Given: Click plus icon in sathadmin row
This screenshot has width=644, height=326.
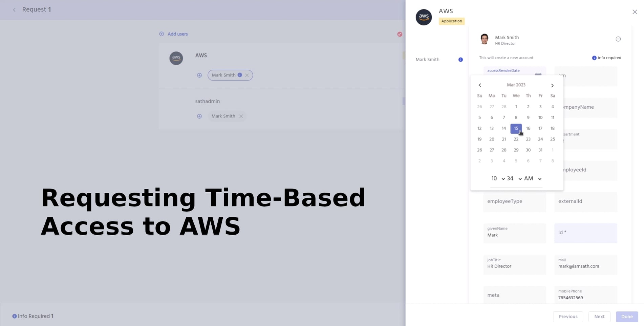Looking at the screenshot, I should [199, 116].
